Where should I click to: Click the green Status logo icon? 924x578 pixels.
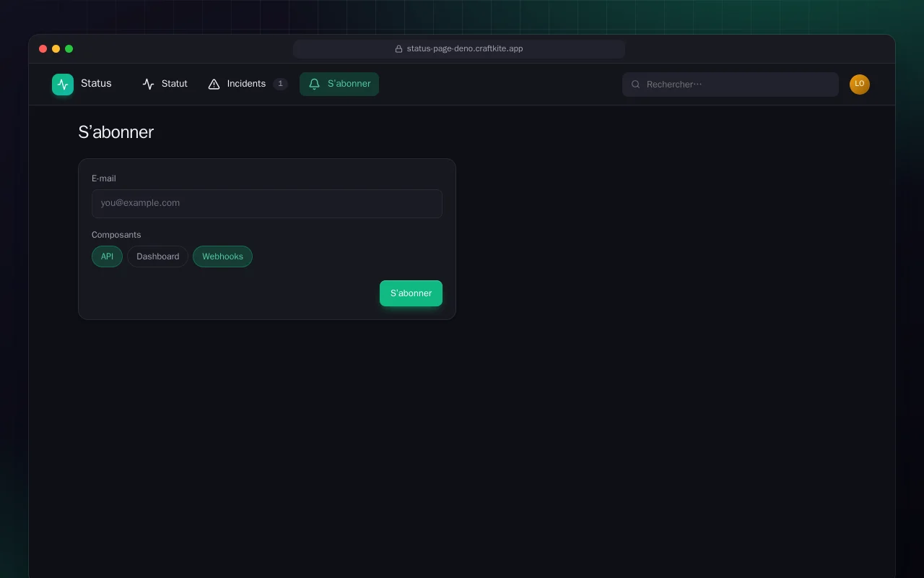click(x=63, y=85)
